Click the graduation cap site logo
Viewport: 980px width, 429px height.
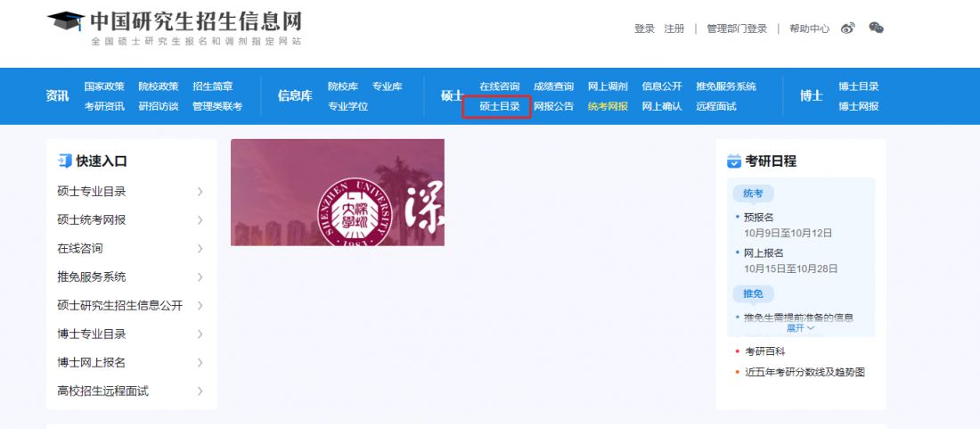pos(66,21)
